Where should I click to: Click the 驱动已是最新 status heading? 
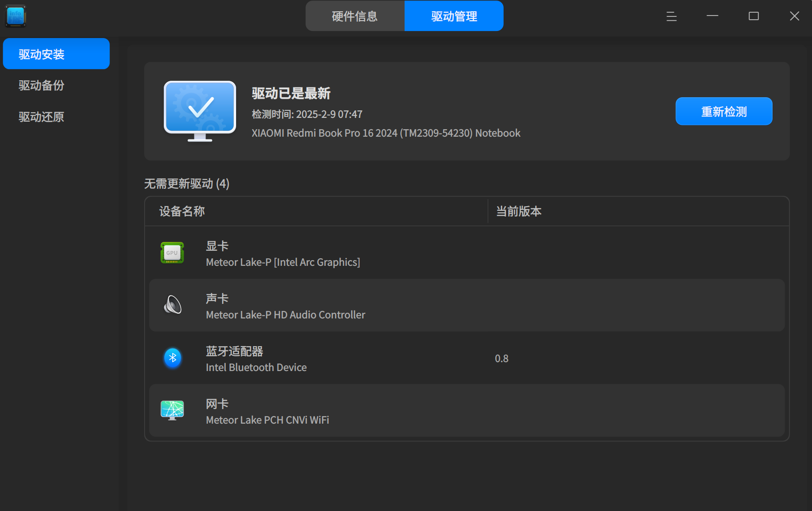291,93
